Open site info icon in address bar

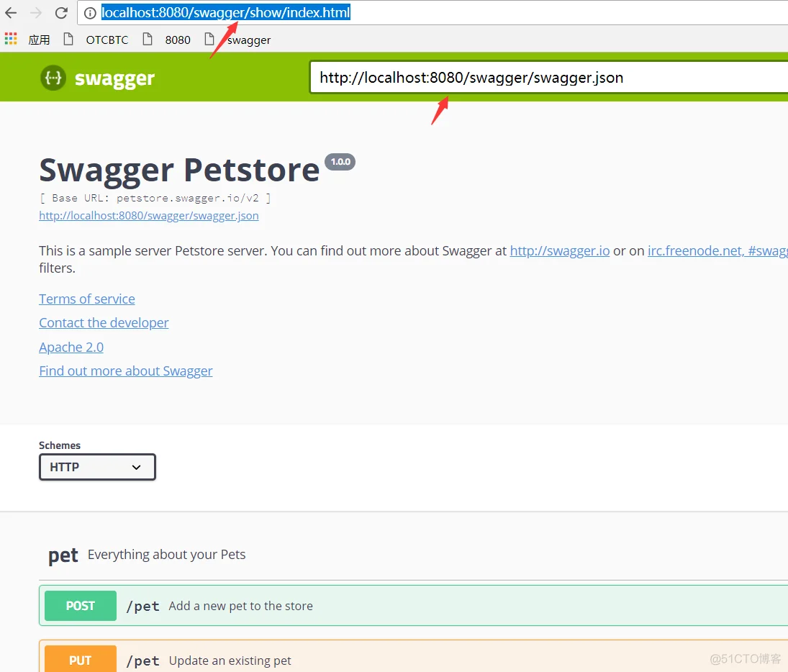pos(90,13)
